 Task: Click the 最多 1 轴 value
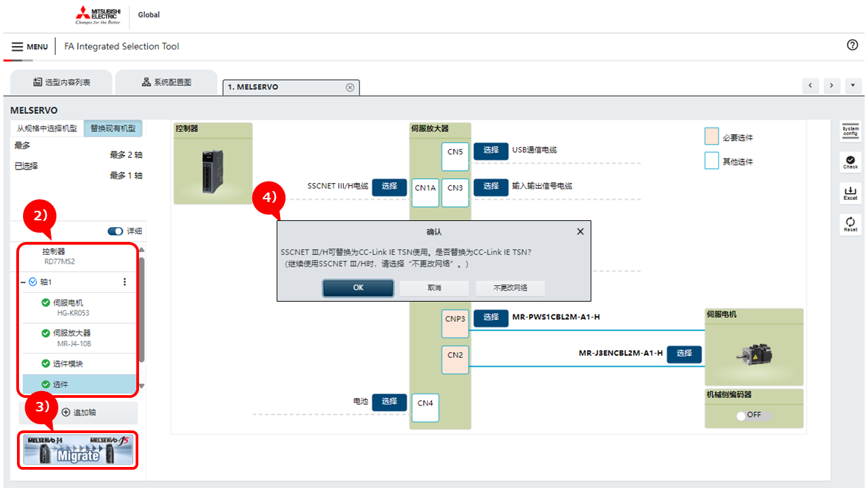(x=126, y=176)
